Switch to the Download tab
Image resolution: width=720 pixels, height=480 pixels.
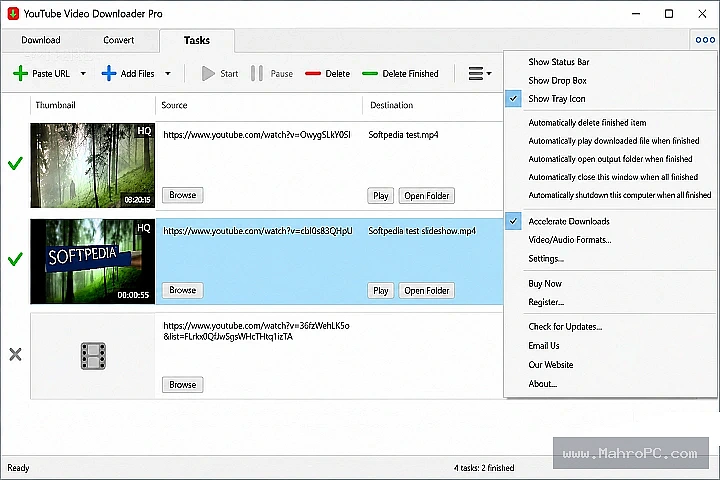pos(41,40)
